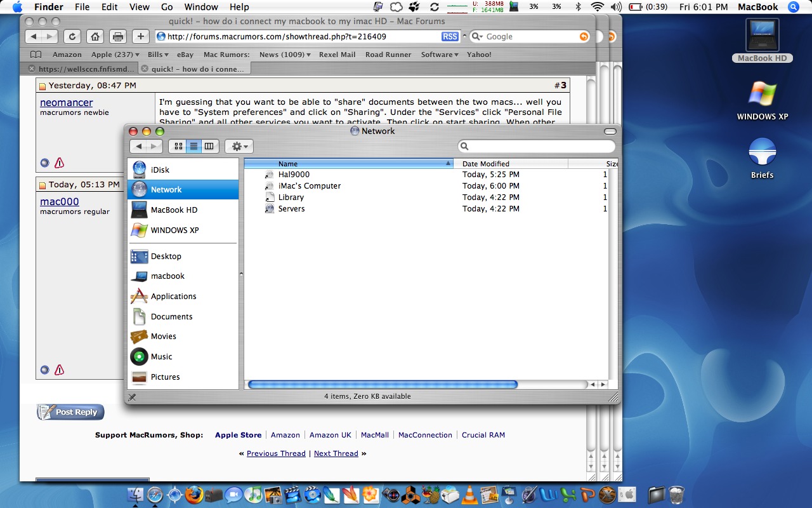812x508 pixels.
Task: Click the Finder window horizontal scrollbar
Action: tap(382, 384)
